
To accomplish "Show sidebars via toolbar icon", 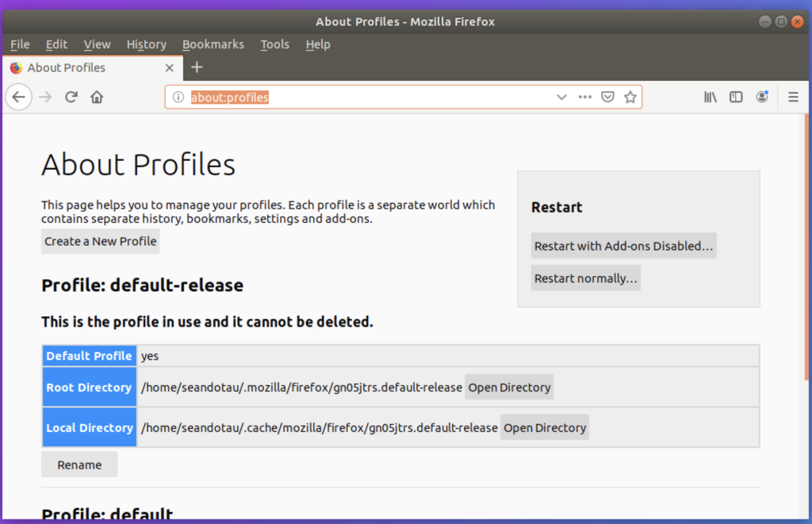I will click(736, 97).
